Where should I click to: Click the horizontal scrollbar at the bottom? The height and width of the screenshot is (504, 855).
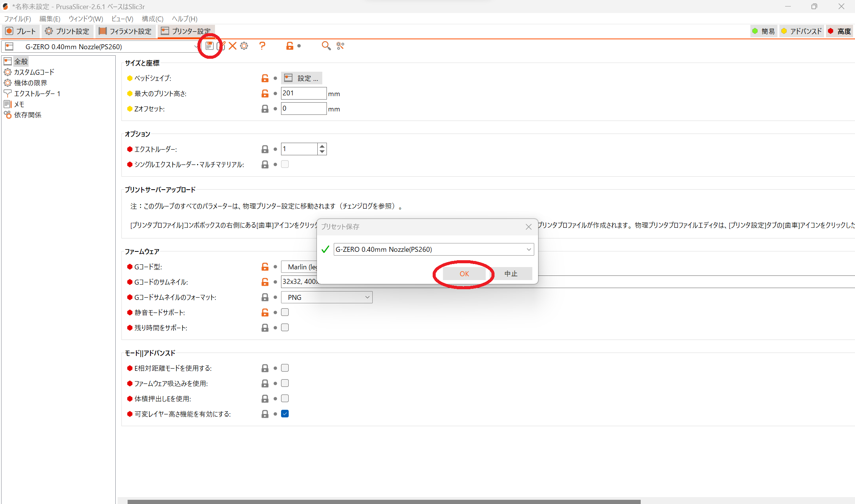tap(384, 501)
